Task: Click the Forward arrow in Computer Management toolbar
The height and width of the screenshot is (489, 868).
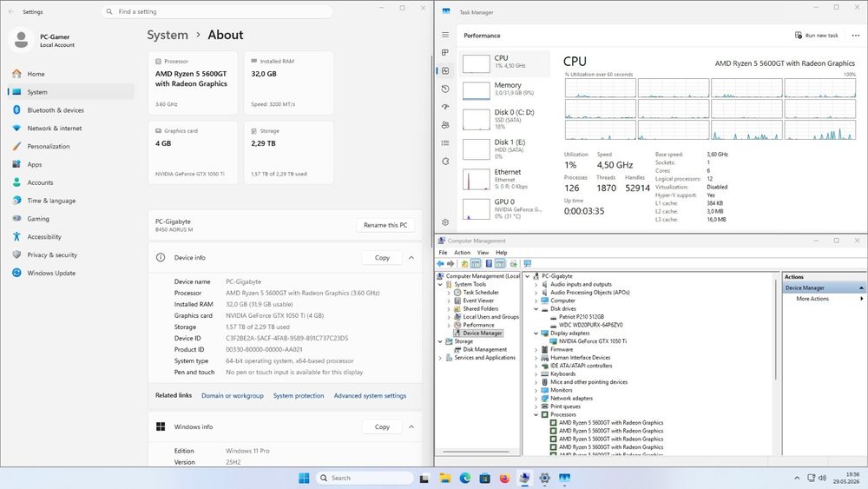Action: click(x=450, y=263)
